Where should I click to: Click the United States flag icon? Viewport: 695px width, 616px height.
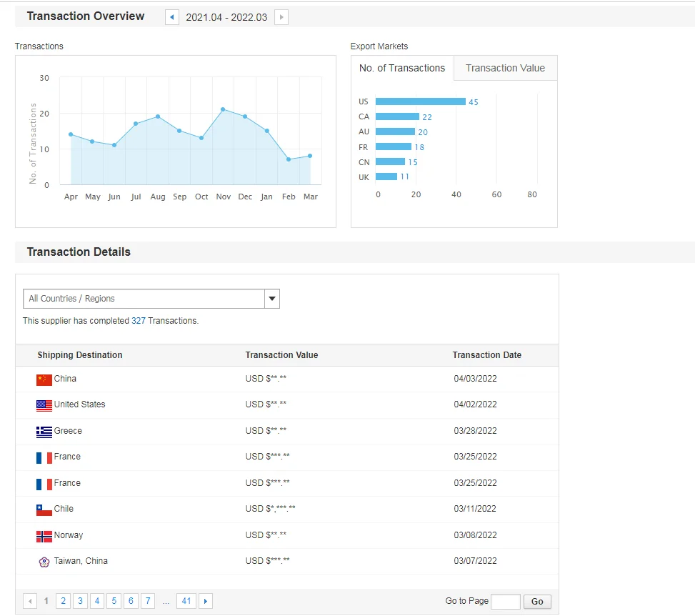pos(44,405)
